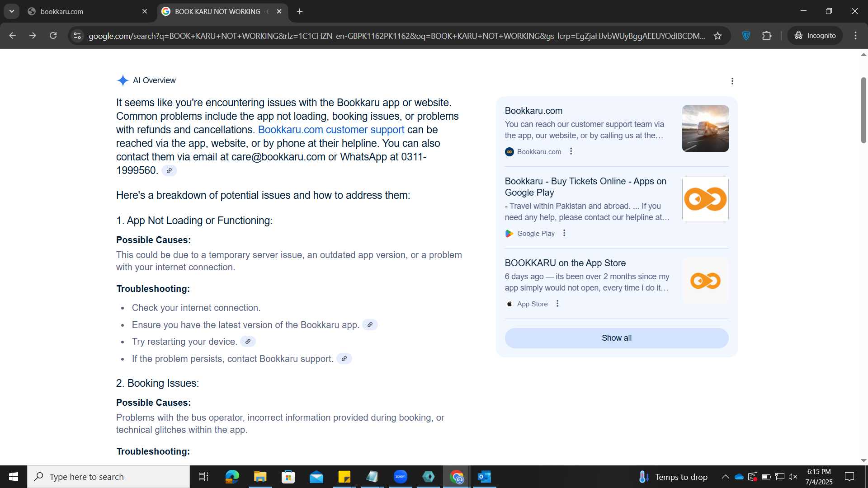Open the Windows Start menu
The height and width of the screenshot is (488, 868).
pos(14,477)
